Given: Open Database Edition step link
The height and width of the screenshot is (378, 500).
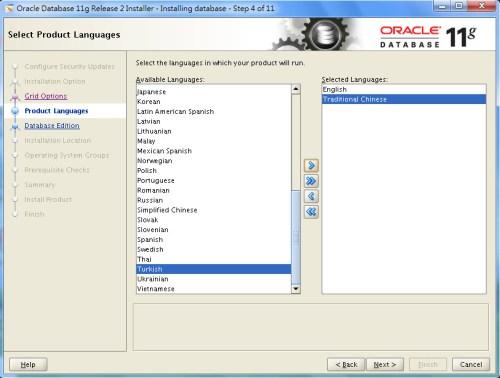Looking at the screenshot, I should [x=52, y=126].
